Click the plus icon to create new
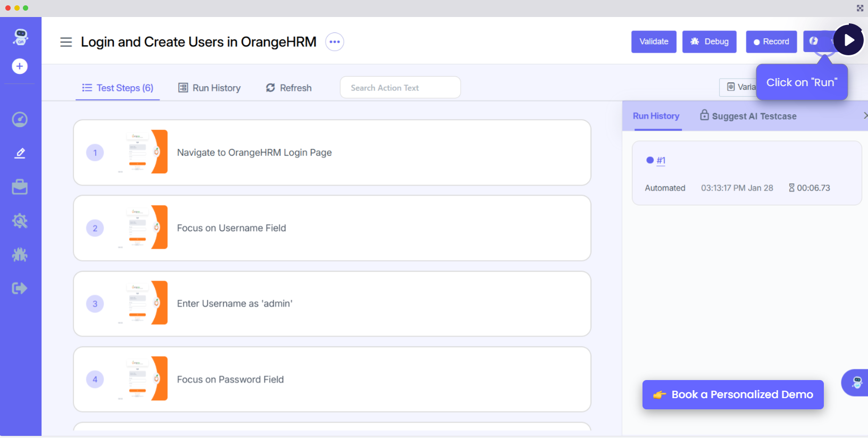Viewport: 868px width, 438px height. pos(20,66)
